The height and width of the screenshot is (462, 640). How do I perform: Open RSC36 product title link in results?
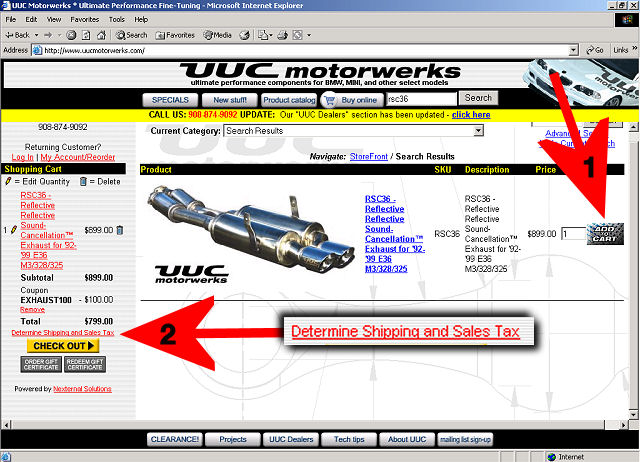coord(394,234)
